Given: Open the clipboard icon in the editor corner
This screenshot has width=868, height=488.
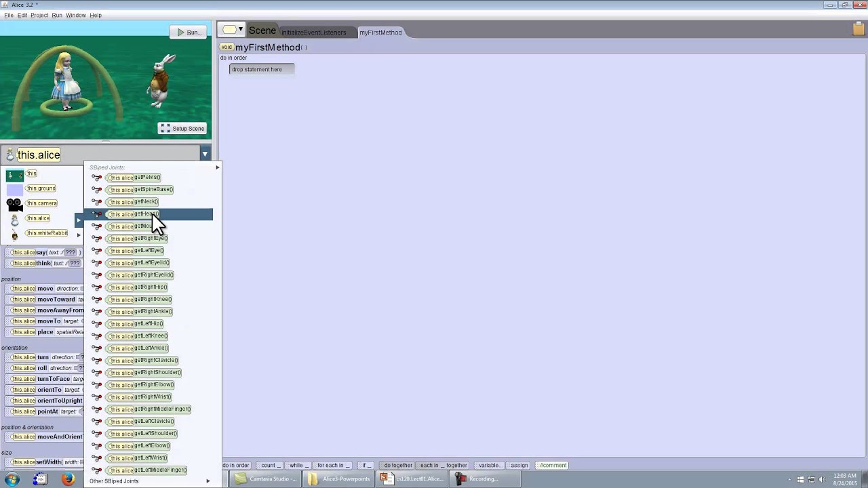Looking at the screenshot, I should (x=859, y=29).
